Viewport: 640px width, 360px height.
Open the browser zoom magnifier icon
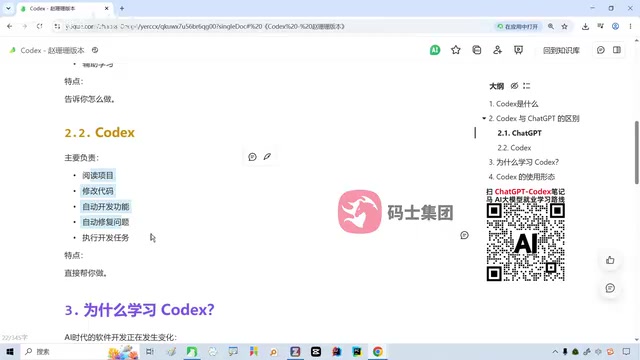[551, 26]
